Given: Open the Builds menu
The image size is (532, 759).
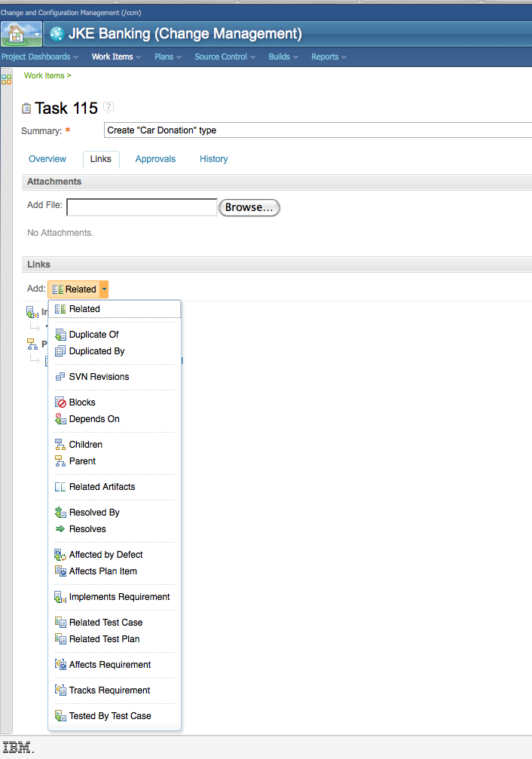Looking at the screenshot, I should click(x=283, y=57).
